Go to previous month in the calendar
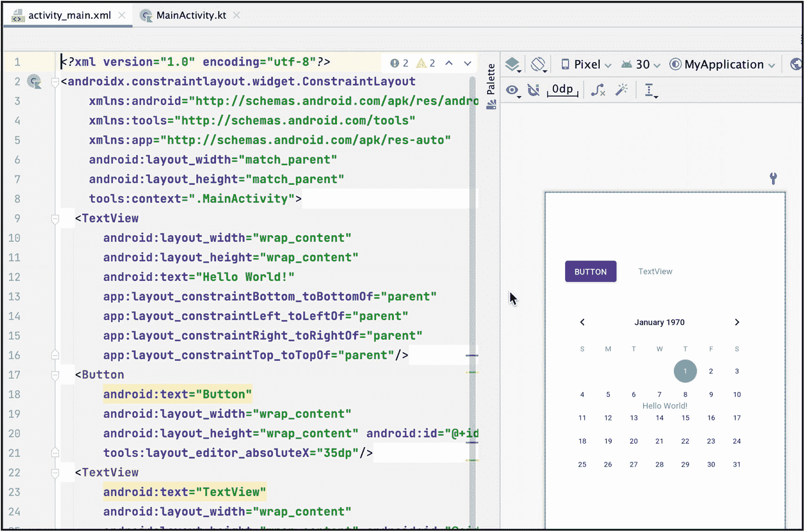This screenshot has width=805, height=532. (582, 322)
